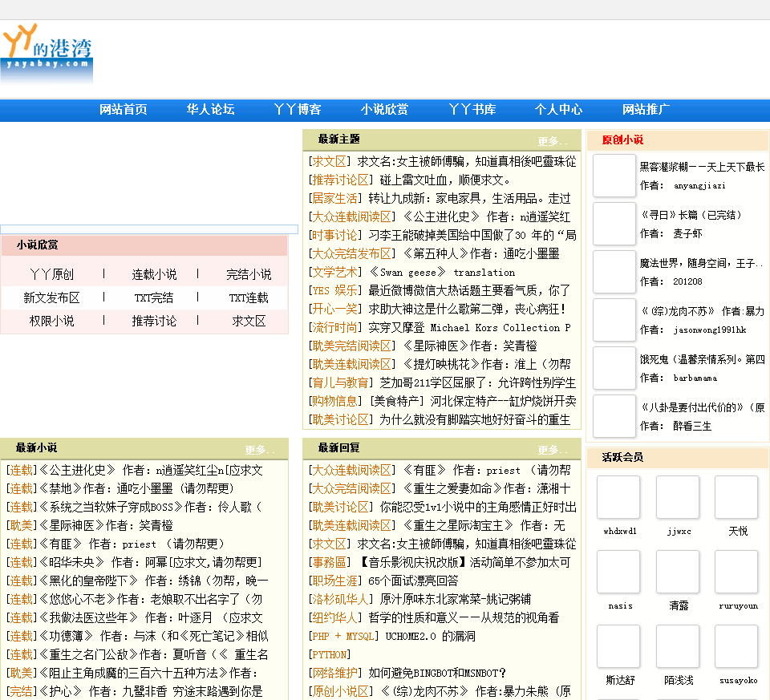Screen dimensions: 770x700
Task: Click 更多 in the 最新主题 header
Action: pyautogui.click(x=552, y=141)
